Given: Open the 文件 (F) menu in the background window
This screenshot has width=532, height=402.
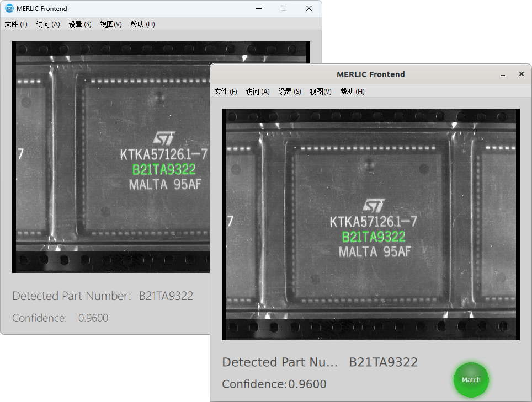Looking at the screenshot, I should 16,24.
